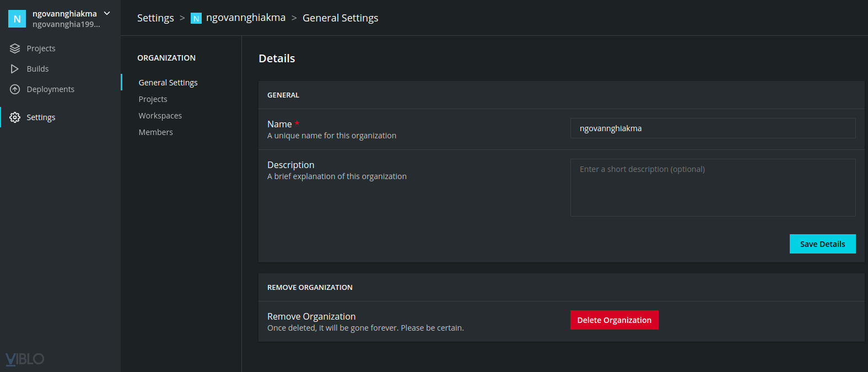Click ngovannghiakma breadcrumb link
This screenshot has width=868, height=372.
[246, 18]
